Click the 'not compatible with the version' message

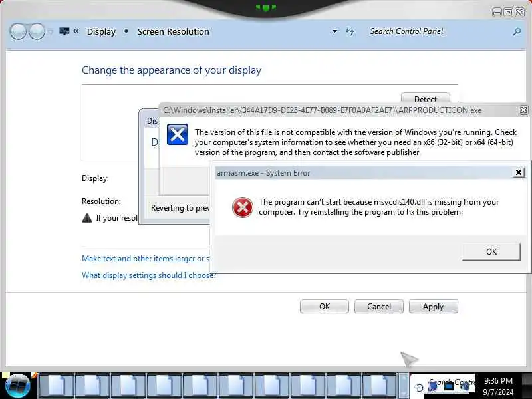click(x=356, y=142)
